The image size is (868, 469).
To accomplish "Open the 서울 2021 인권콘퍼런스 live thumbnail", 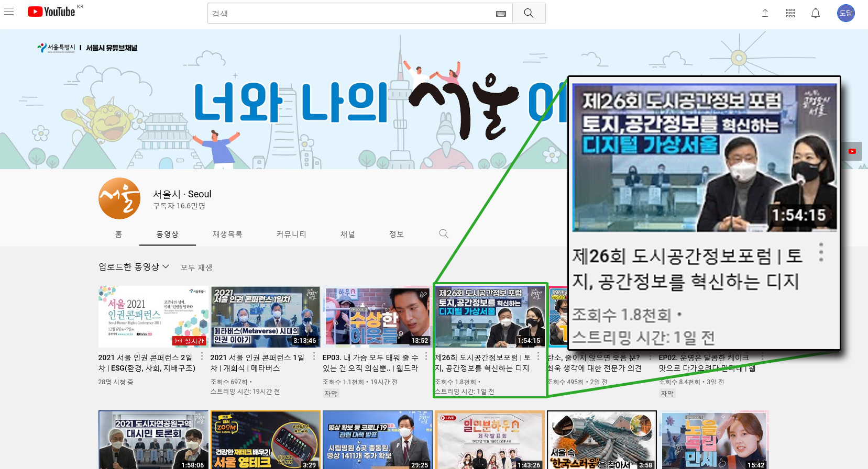I will click(x=153, y=316).
